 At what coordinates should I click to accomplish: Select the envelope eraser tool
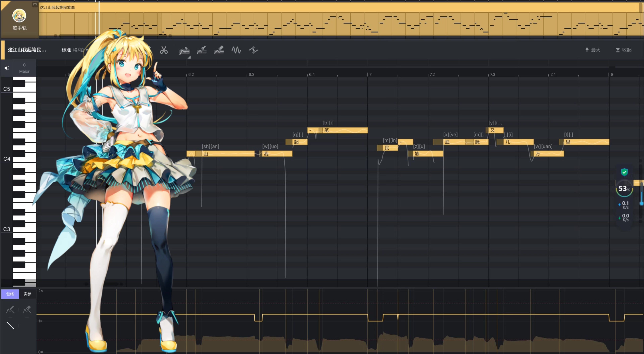pyautogui.click(x=27, y=310)
